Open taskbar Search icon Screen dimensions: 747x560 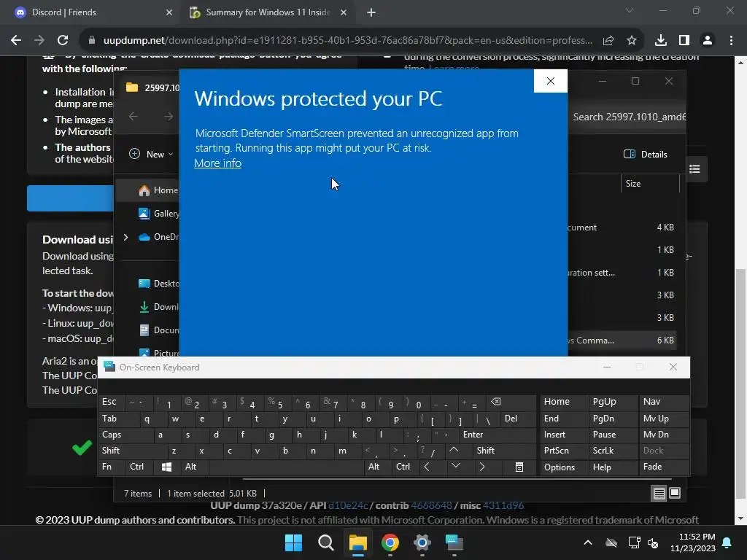[326, 542]
